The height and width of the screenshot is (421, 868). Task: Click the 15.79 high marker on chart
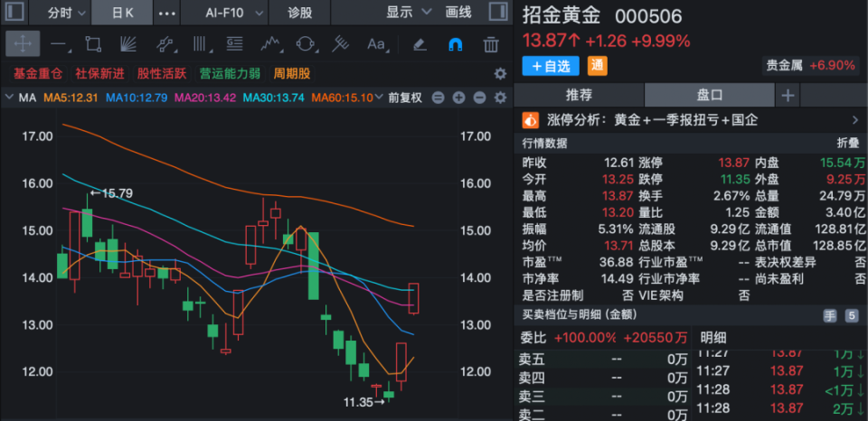tap(110, 193)
